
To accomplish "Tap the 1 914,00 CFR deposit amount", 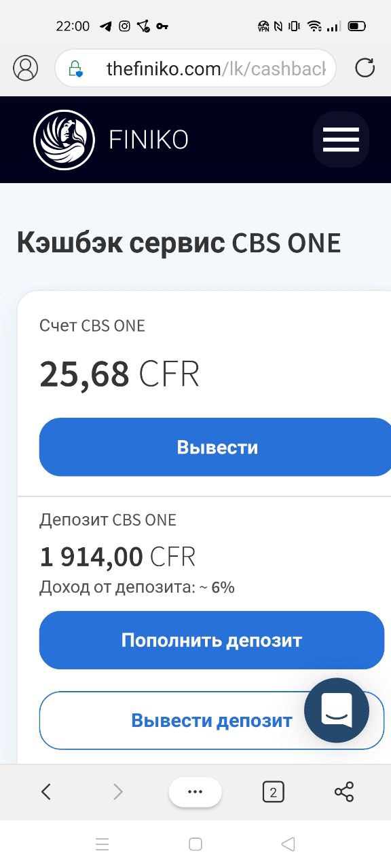I will pos(117,557).
